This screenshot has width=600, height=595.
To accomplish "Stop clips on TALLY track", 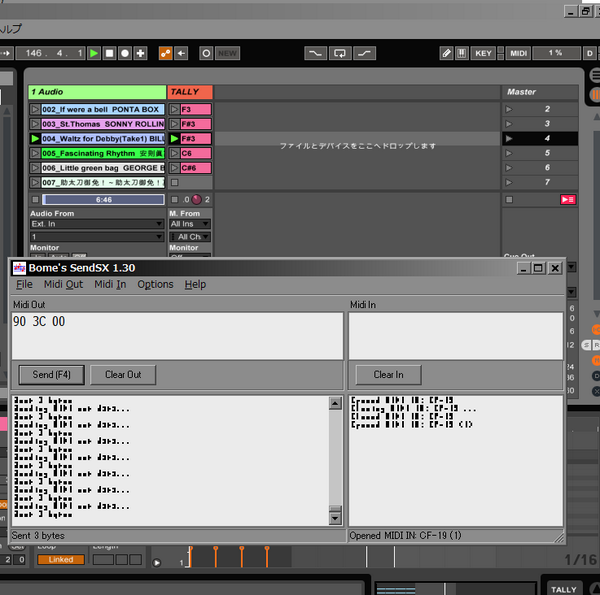I will pyautogui.click(x=174, y=199).
